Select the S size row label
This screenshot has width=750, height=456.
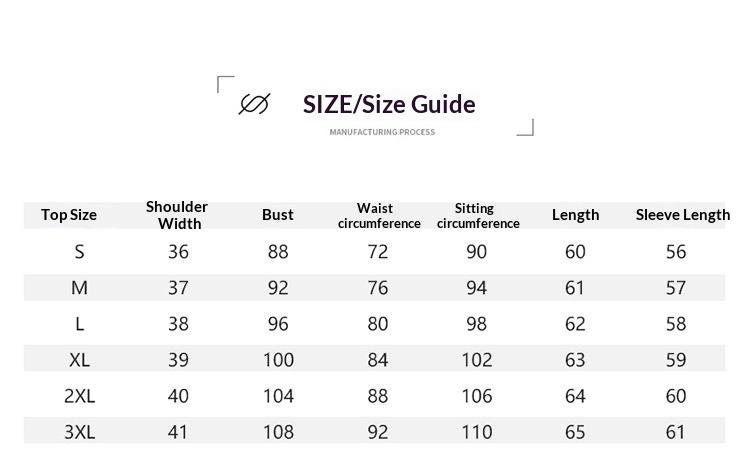(80, 252)
